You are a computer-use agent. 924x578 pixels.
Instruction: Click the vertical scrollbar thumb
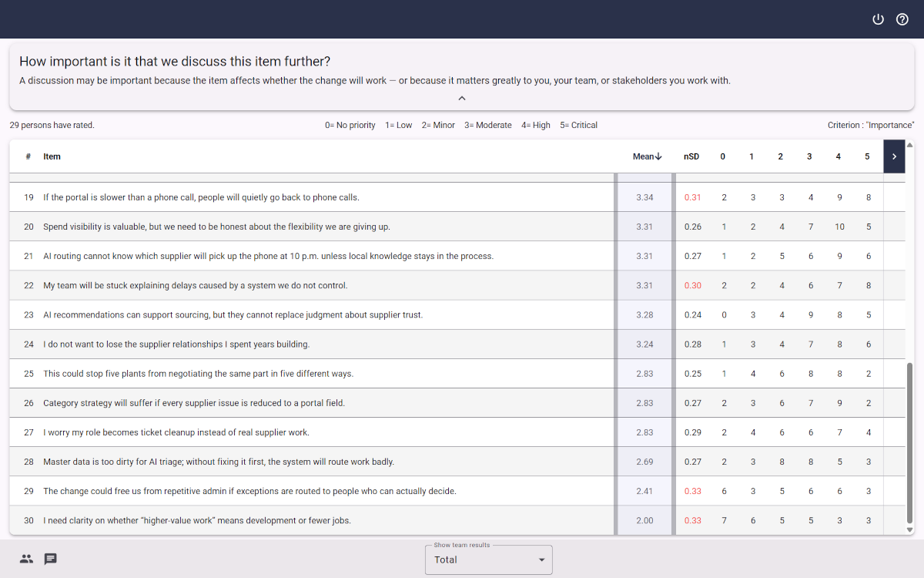point(909,443)
